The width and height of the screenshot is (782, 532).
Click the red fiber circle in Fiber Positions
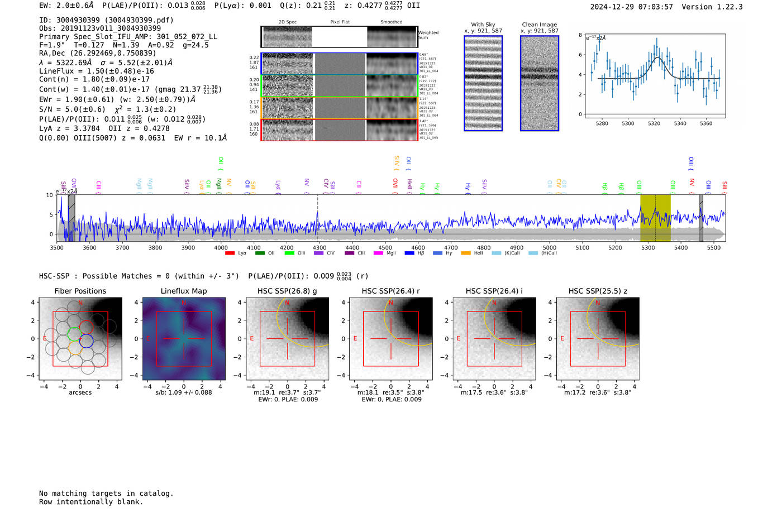coord(86,327)
